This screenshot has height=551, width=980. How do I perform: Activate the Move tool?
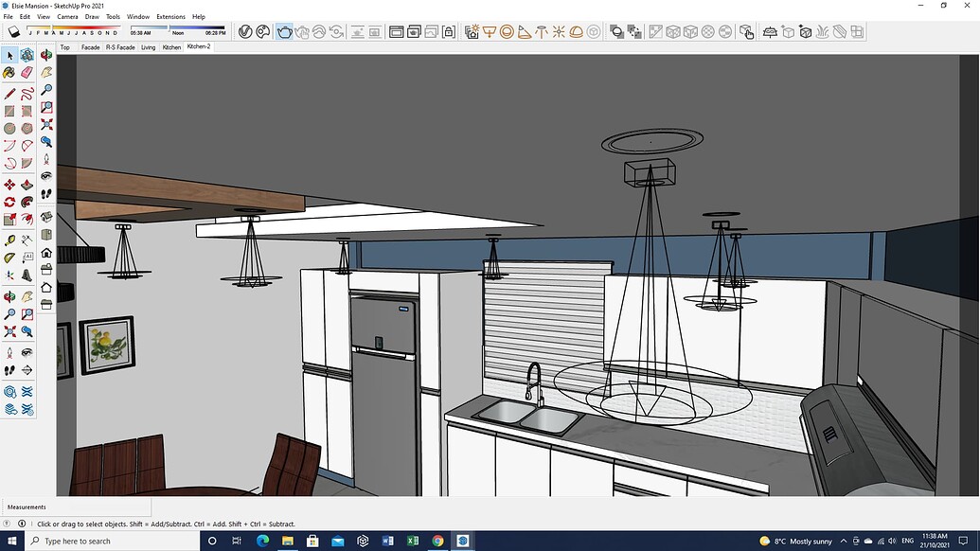point(9,185)
